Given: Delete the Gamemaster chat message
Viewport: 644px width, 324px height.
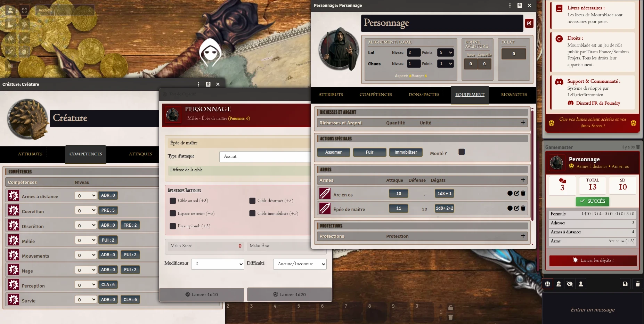Looking at the screenshot, I should [x=638, y=147].
